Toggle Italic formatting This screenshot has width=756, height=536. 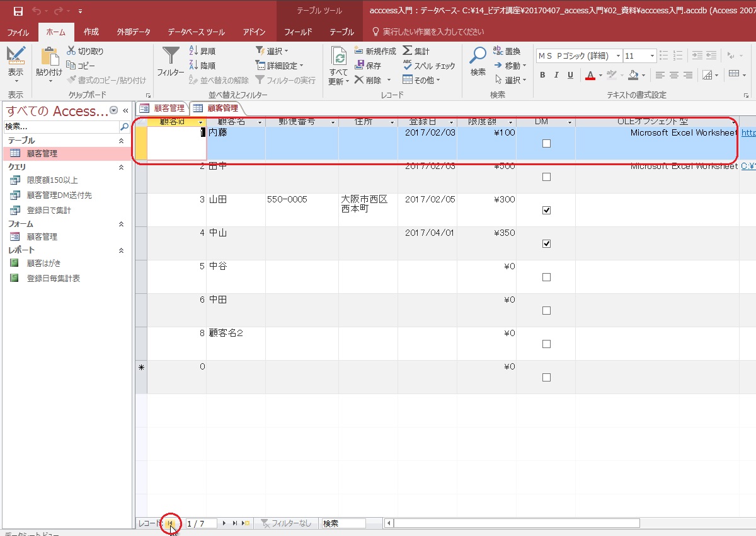556,75
